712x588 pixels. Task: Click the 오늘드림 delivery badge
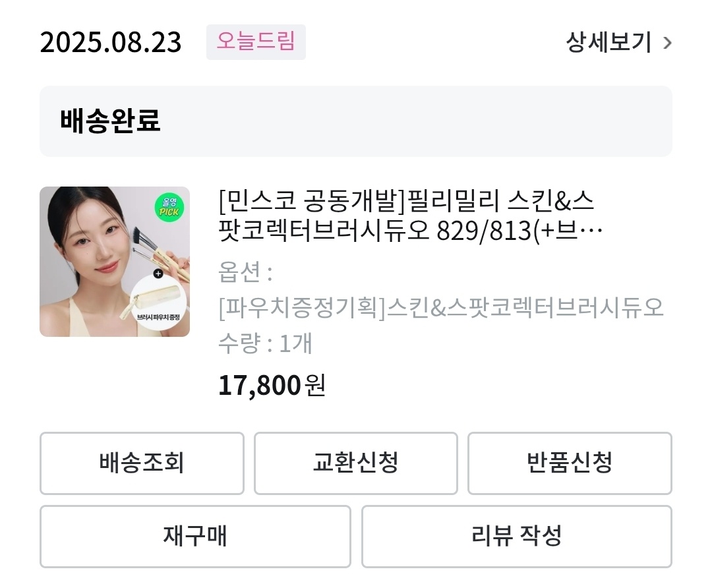click(256, 42)
